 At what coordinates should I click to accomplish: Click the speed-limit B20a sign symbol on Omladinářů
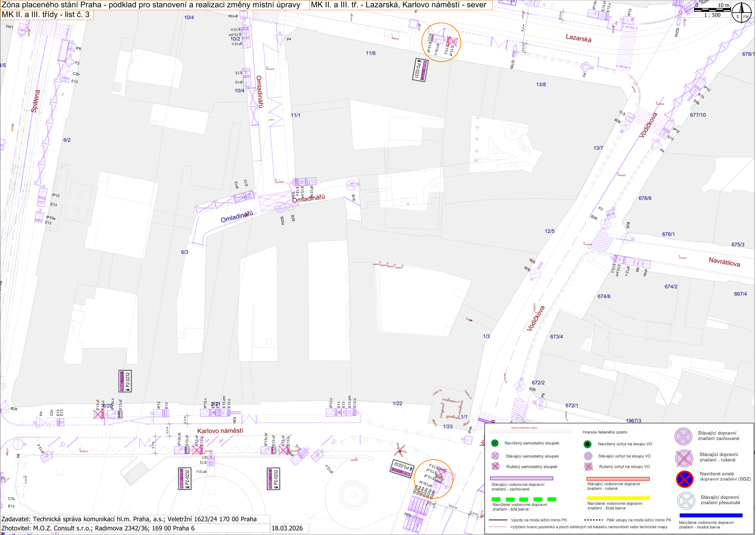pyautogui.click(x=280, y=207)
